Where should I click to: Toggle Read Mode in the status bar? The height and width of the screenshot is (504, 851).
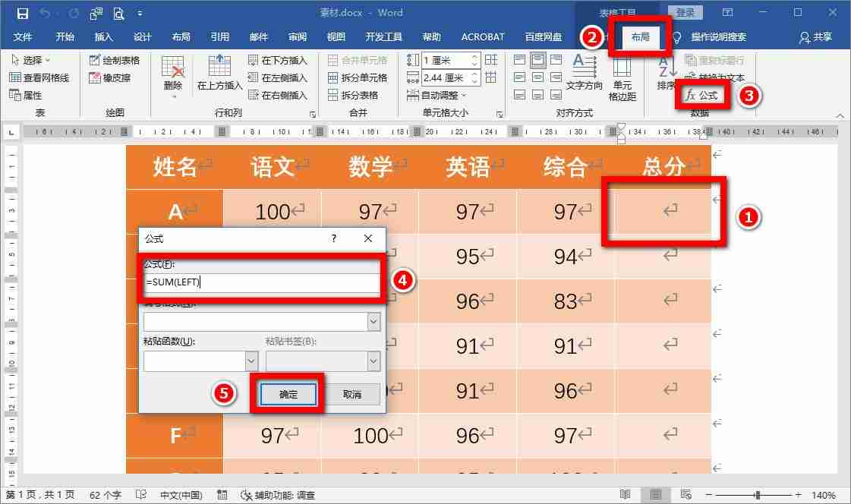[x=625, y=492]
